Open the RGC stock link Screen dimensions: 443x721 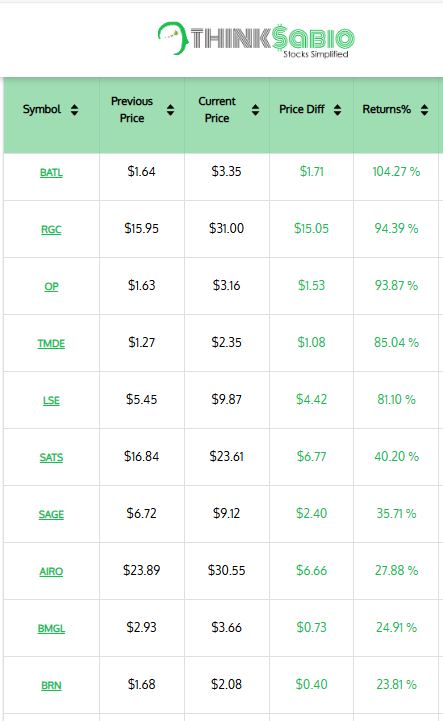(51, 229)
